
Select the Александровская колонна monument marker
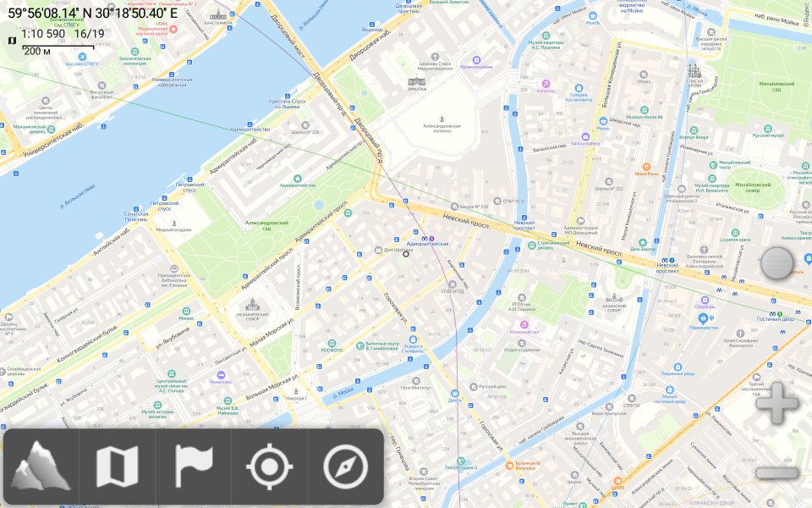(441, 118)
